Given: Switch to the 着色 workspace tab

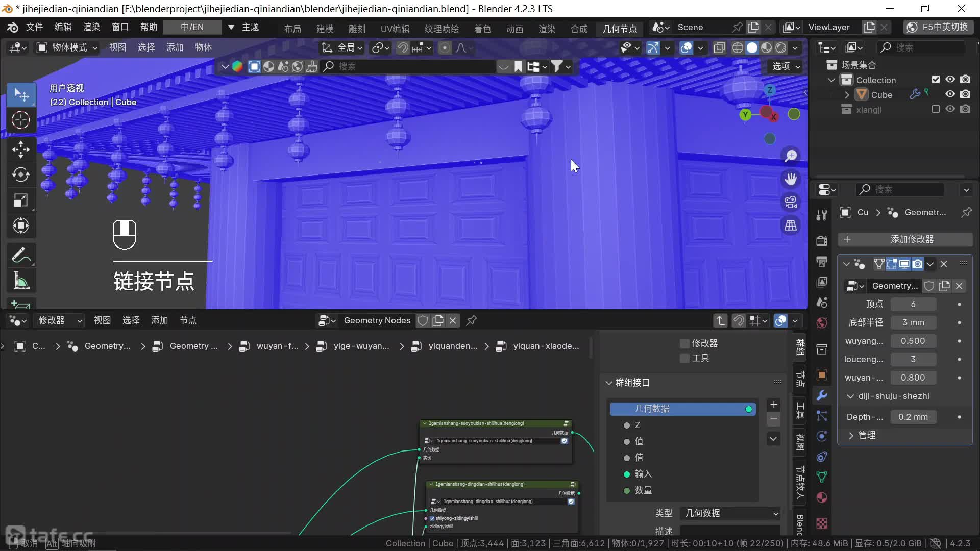Looking at the screenshot, I should (x=482, y=29).
